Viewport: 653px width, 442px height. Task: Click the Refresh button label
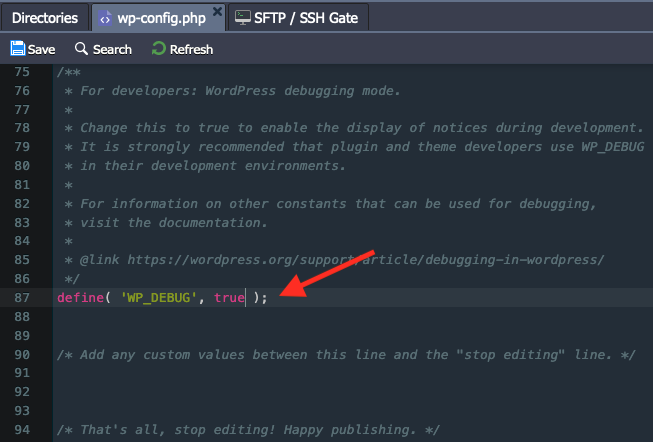pyautogui.click(x=191, y=50)
